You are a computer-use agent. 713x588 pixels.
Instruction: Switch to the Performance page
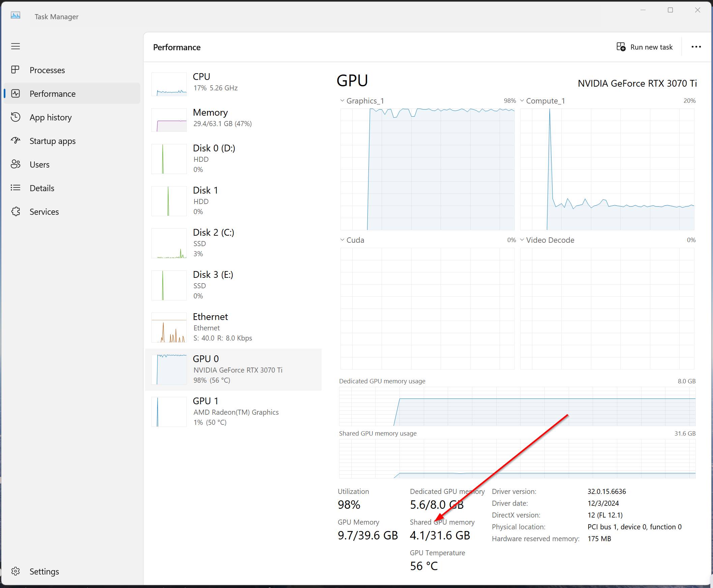point(53,93)
